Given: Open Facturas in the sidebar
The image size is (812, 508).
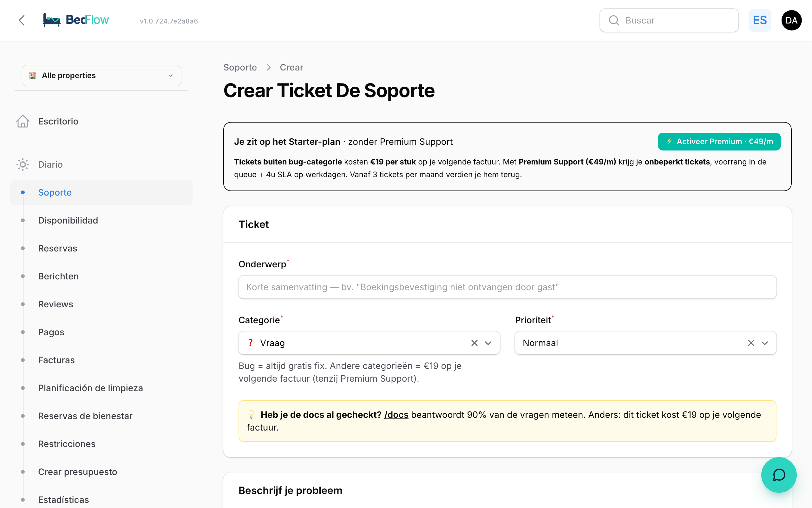Looking at the screenshot, I should pyautogui.click(x=56, y=360).
